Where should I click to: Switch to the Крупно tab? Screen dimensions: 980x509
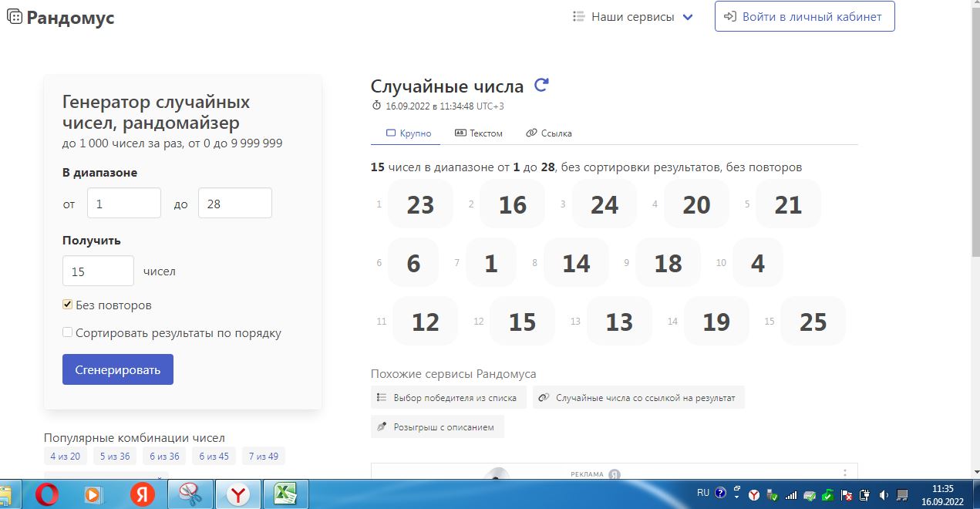coord(408,133)
